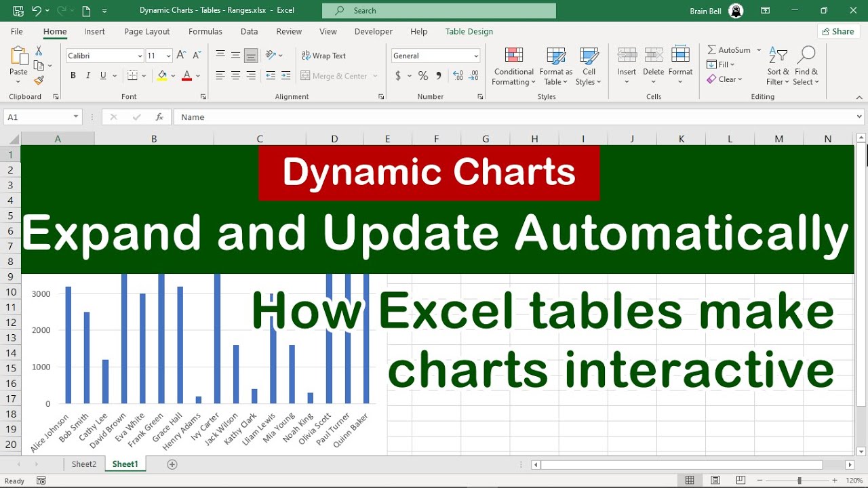Open the font name Calibri dropdown

(140, 56)
